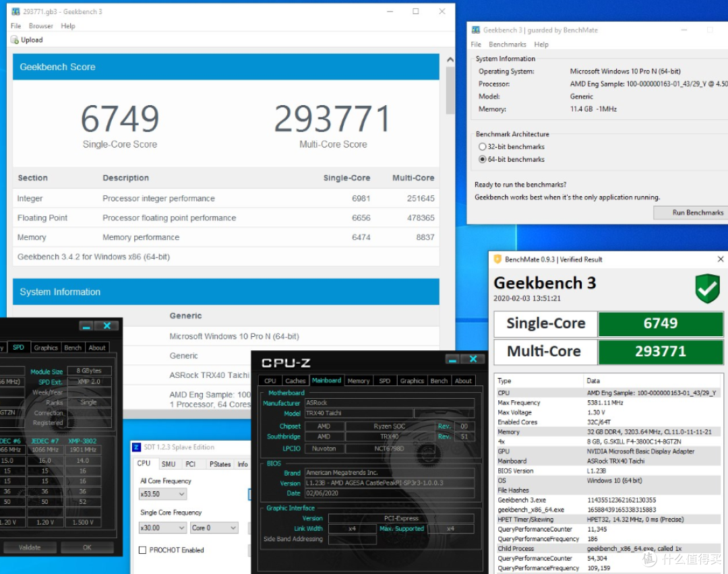Image resolution: width=728 pixels, height=574 pixels.
Task: Click the Single-Core score 6749 green box
Action: tap(661, 323)
